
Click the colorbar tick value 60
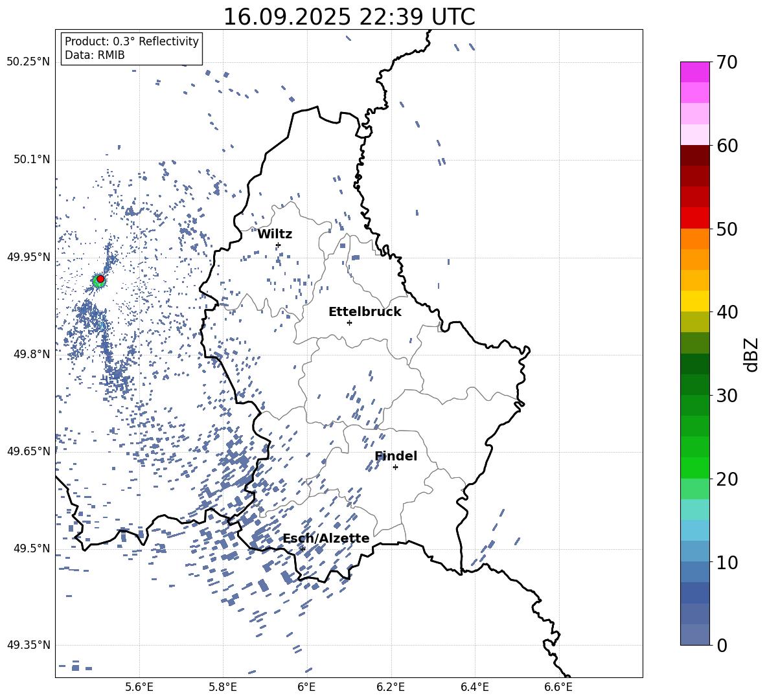tap(727, 146)
